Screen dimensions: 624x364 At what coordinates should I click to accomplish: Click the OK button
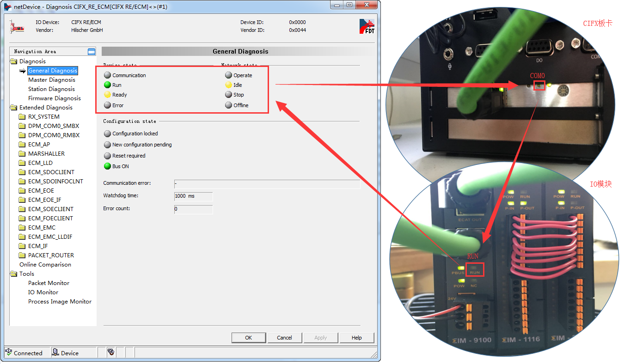[x=249, y=338]
